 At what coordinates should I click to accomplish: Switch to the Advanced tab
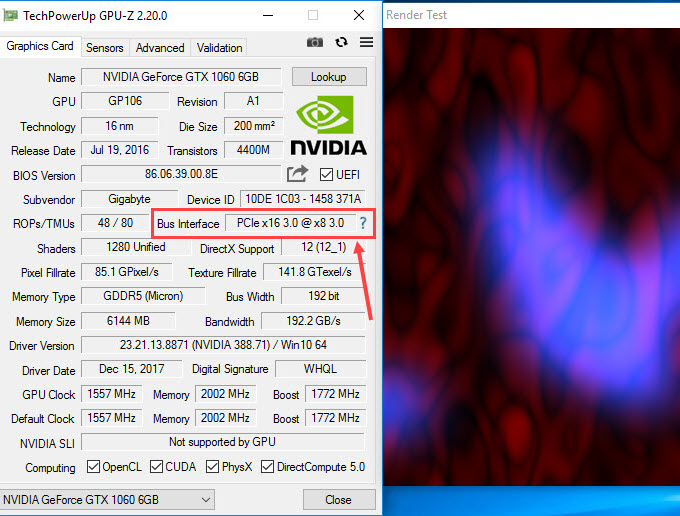point(160,47)
